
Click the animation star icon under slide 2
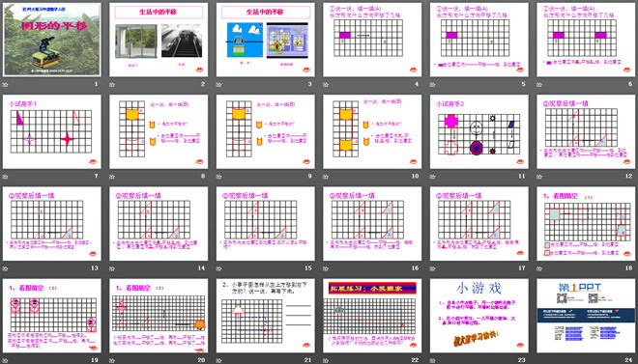112,85
